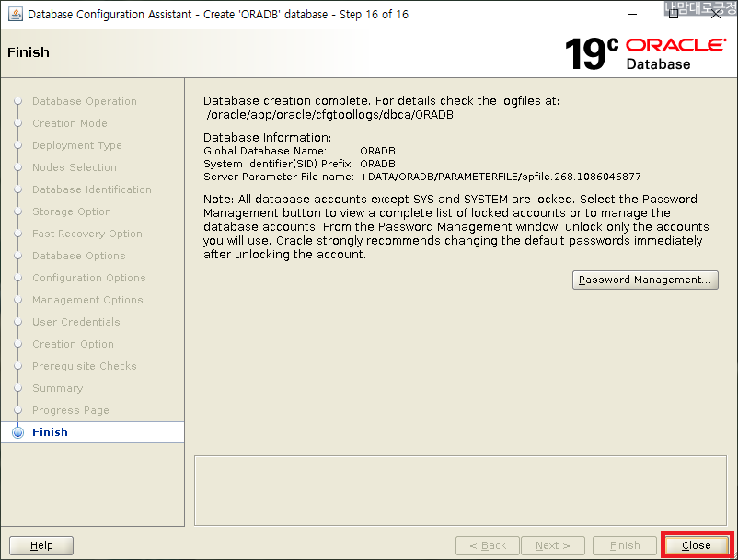This screenshot has height=560, width=738.
Task: Click the User Credentials step
Action: (x=76, y=322)
